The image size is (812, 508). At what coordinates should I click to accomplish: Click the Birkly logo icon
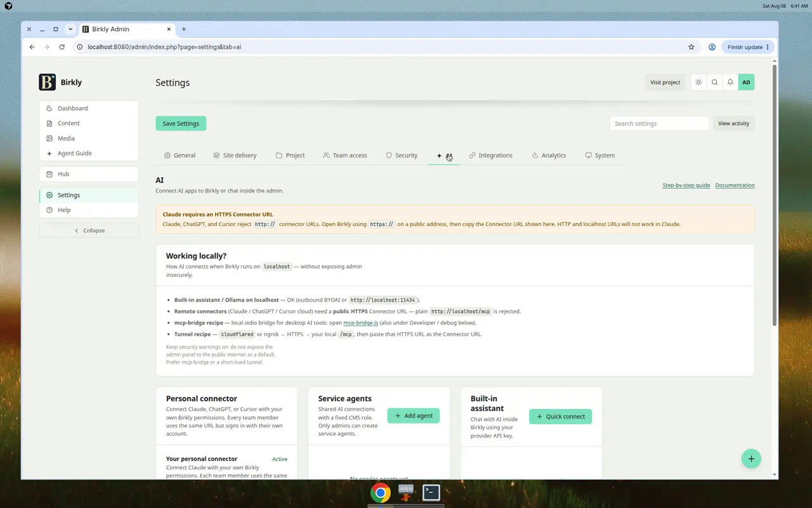point(47,82)
